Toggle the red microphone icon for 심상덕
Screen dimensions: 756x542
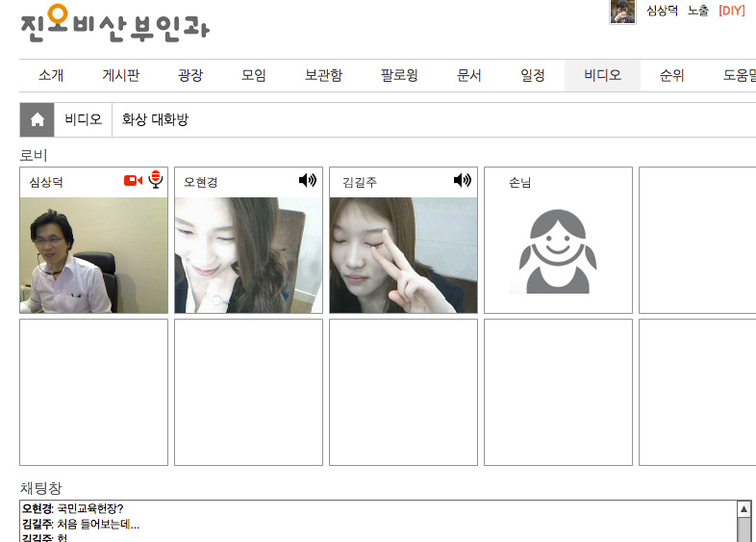point(156,180)
